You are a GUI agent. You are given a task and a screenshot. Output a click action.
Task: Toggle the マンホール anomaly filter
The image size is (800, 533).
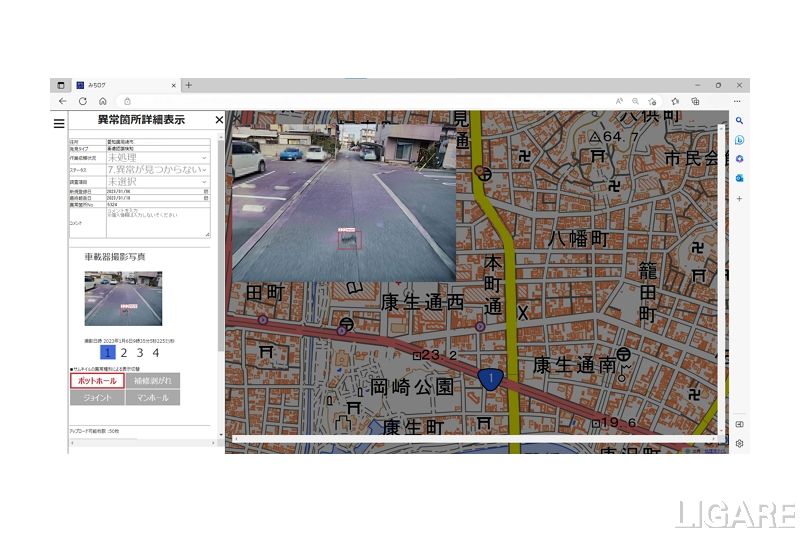pyautogui.click(x=153, y=398)
